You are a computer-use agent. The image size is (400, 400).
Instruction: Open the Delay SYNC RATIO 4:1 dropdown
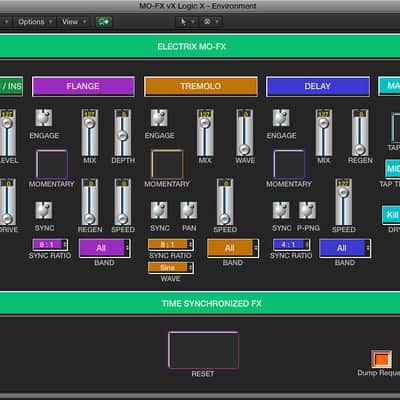click(x=291, y=245)
